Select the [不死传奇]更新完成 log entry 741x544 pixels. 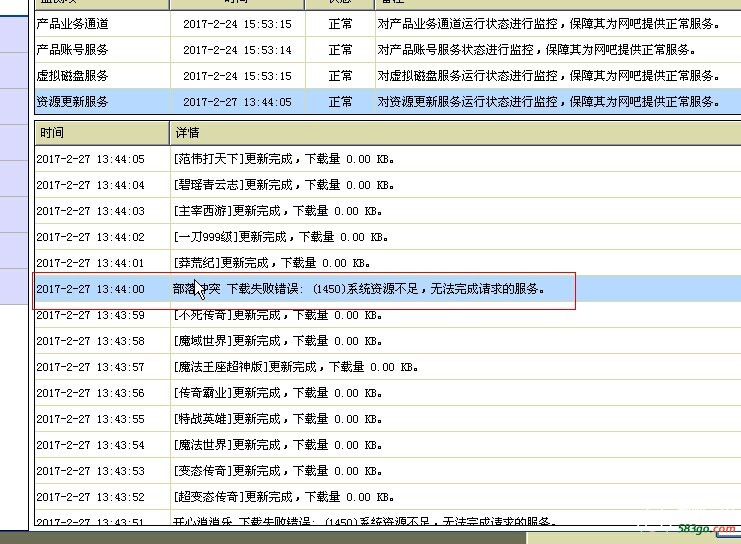click(278, 315)
